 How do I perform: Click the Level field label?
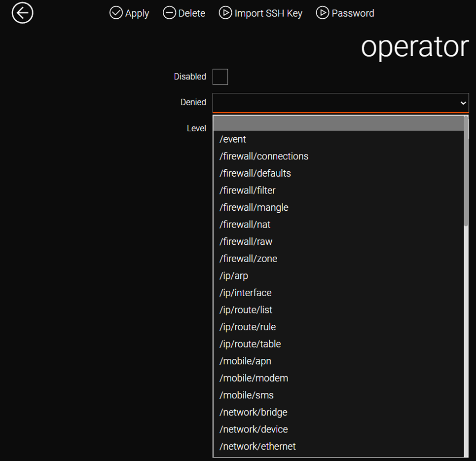tap(196, 128)
